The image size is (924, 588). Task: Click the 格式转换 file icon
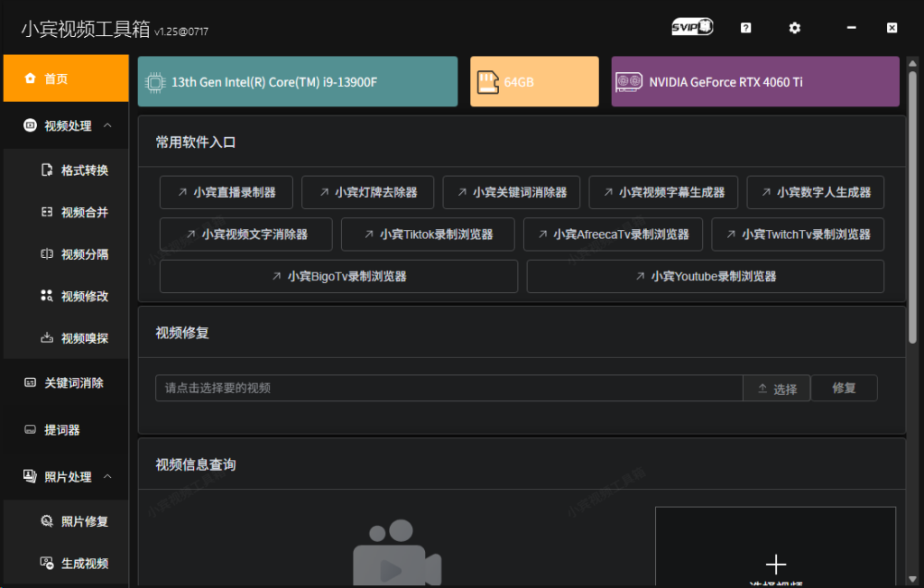[47, 170]
